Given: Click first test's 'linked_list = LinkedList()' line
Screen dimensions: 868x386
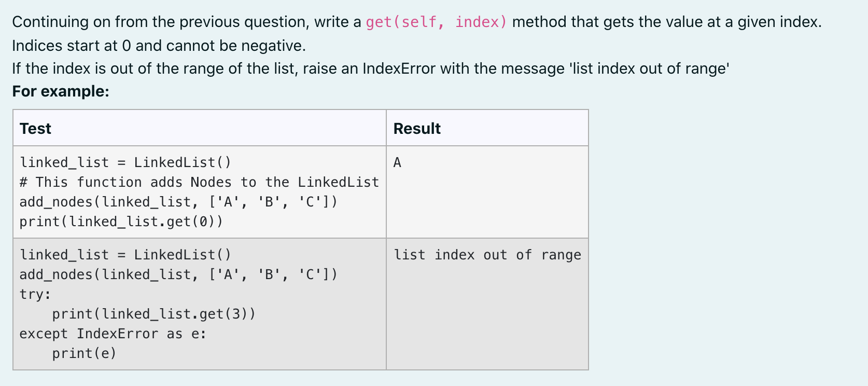Looking at the screenshot, I should pos(125,162).
